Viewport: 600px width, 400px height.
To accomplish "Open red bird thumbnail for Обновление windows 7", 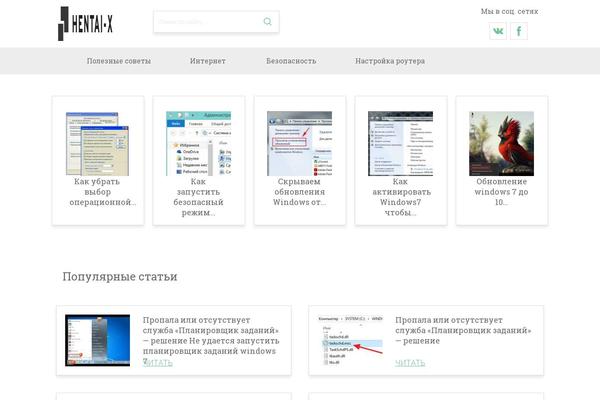I will coord(502,144).
